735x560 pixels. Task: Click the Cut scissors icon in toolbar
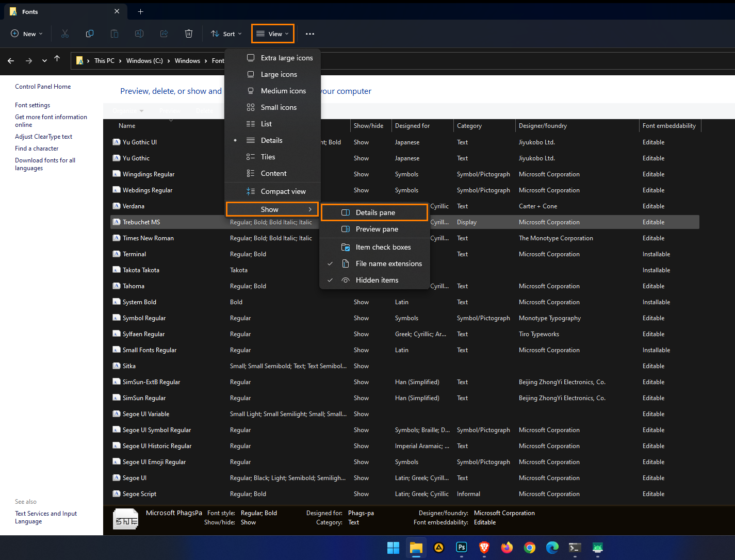(65, 34)
